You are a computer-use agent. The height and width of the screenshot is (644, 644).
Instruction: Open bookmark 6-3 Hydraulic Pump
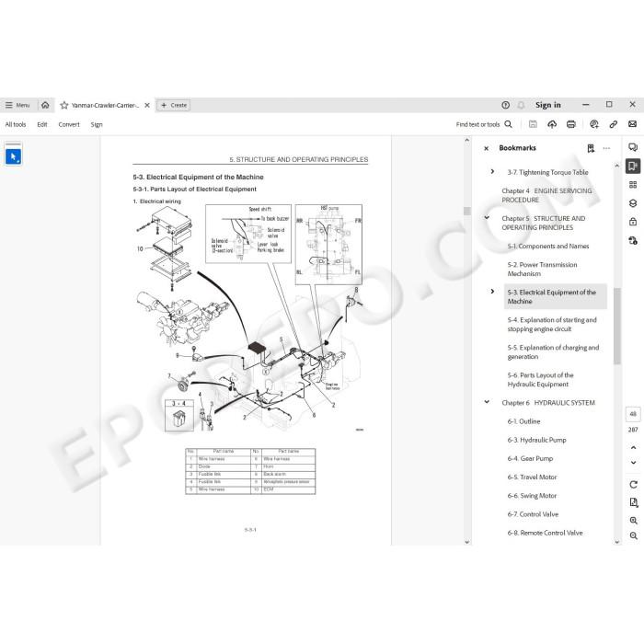point(536,440)
